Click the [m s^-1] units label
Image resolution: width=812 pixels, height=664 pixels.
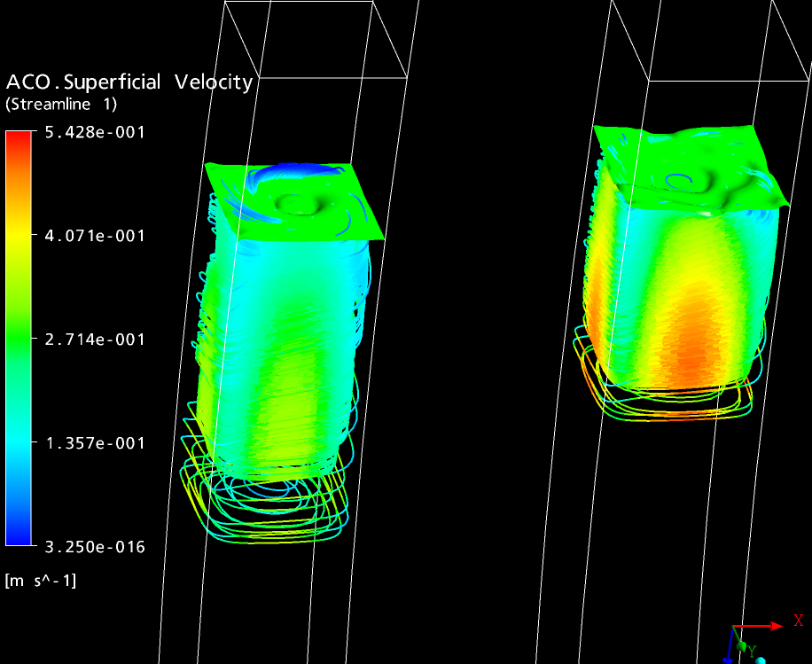click(x=42, y=581)
